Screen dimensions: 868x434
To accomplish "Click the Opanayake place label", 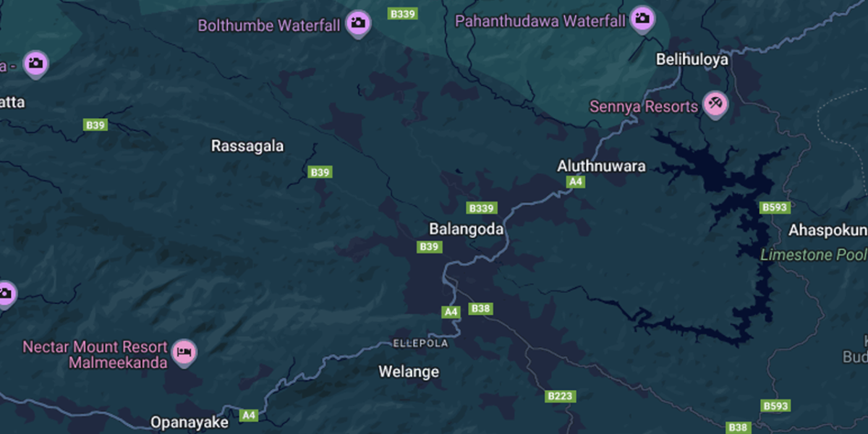I will point(190,422).
